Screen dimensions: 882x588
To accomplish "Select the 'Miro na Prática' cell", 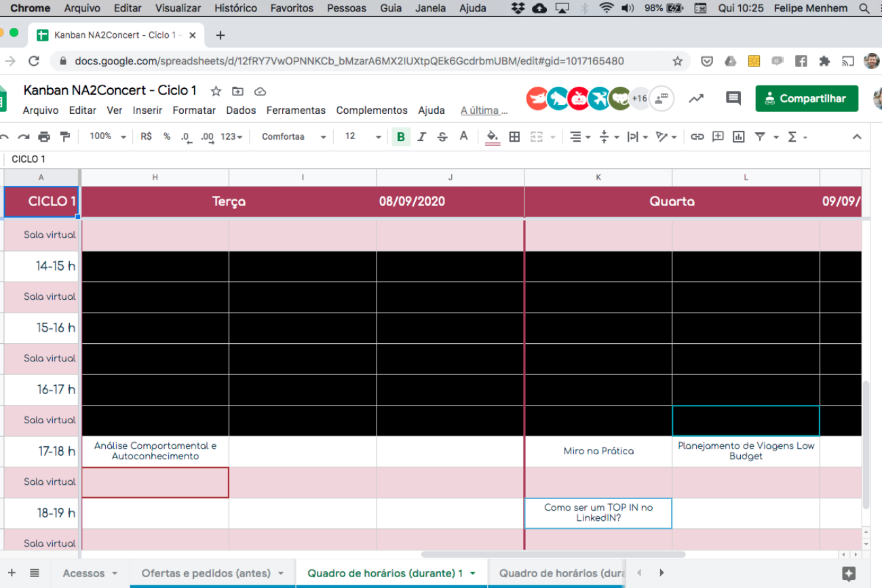I will pyautogui.click(x=598, y=451).
